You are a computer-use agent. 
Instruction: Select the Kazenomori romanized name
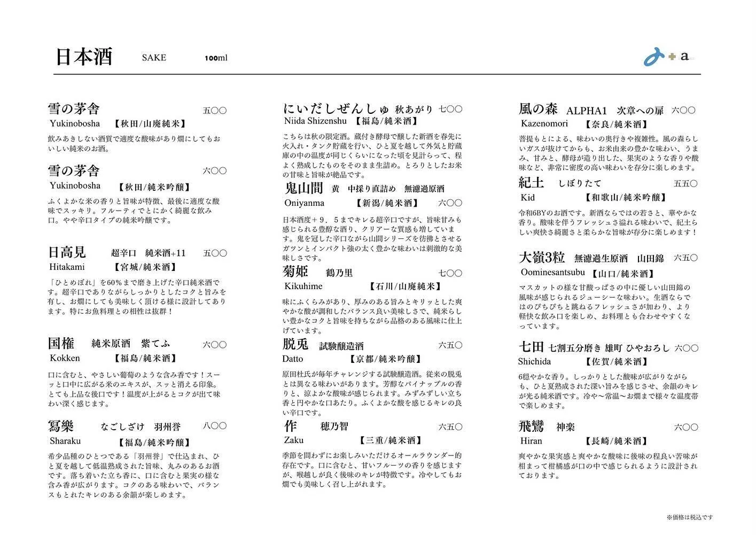(544, 123)
